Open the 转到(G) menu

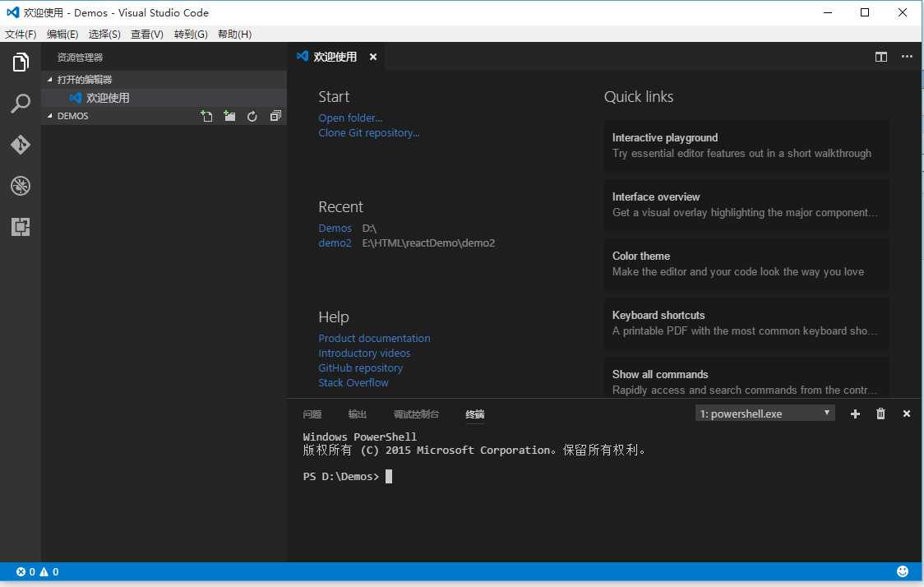tap(191, 35)
